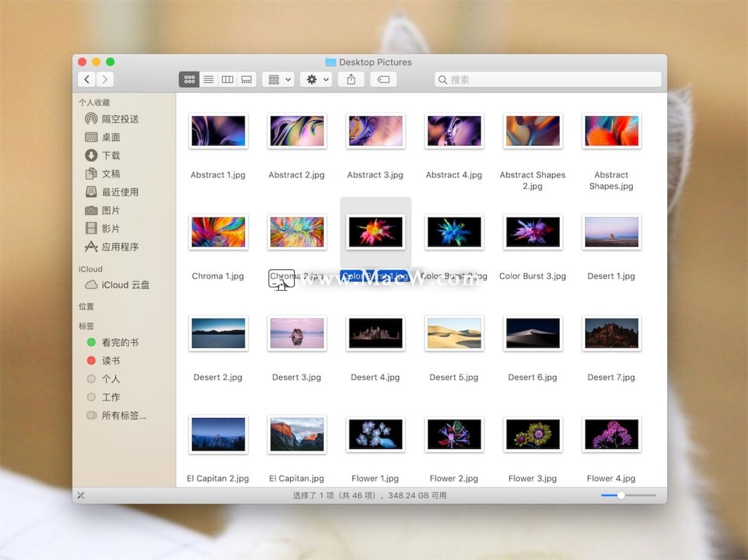The width and height of the screenshot is (748, 560).
Task: Select the Desert 5.jpg thumbnail
Action: [454, 333]
